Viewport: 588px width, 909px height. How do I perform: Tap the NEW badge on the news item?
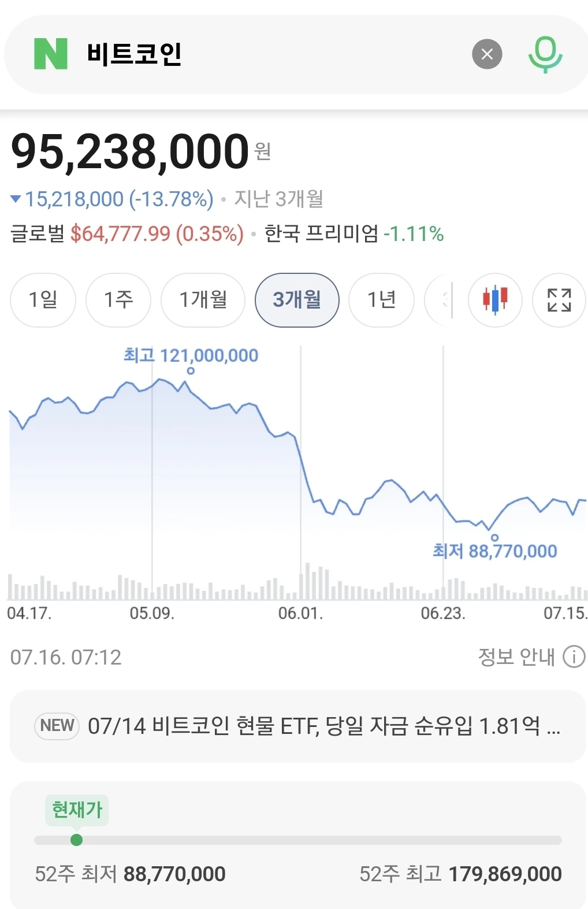coord(57,725)
